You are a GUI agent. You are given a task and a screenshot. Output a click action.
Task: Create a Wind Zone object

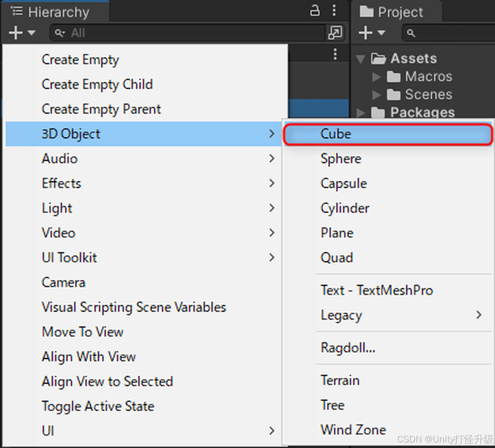tap(388, 430)
